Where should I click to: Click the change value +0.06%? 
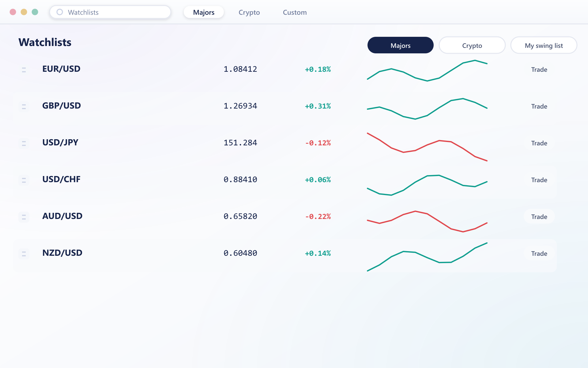click(x=318, y=180)
